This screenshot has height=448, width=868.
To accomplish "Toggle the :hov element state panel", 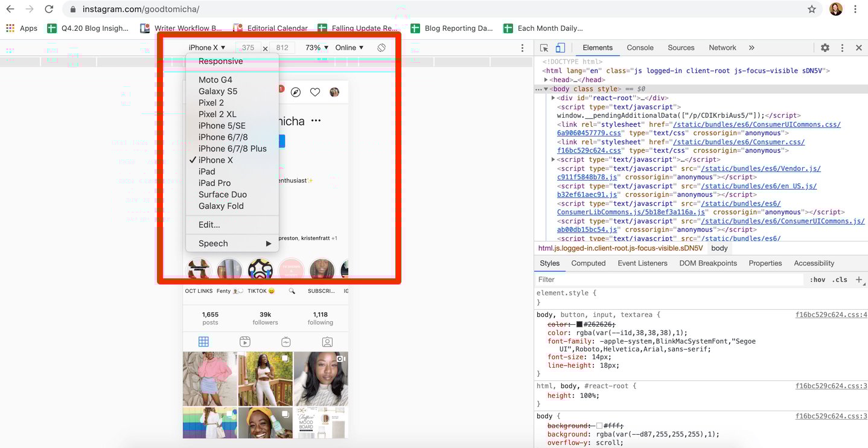I will tap(818, 280).
